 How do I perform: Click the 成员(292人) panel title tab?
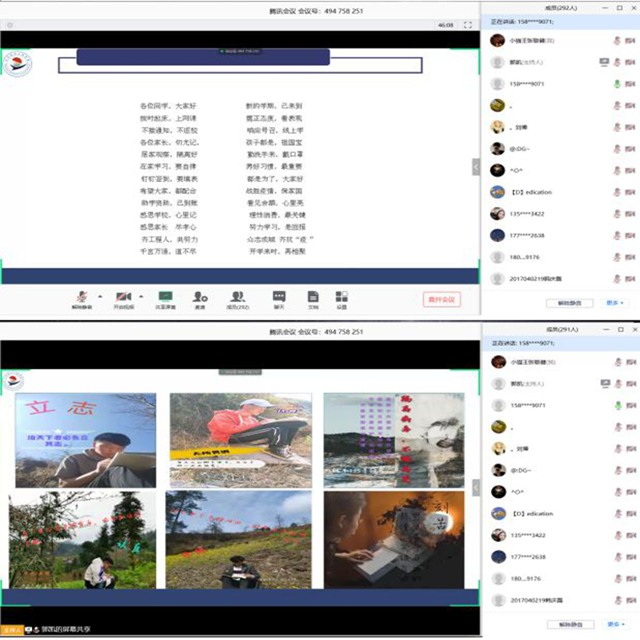(560, 6)
